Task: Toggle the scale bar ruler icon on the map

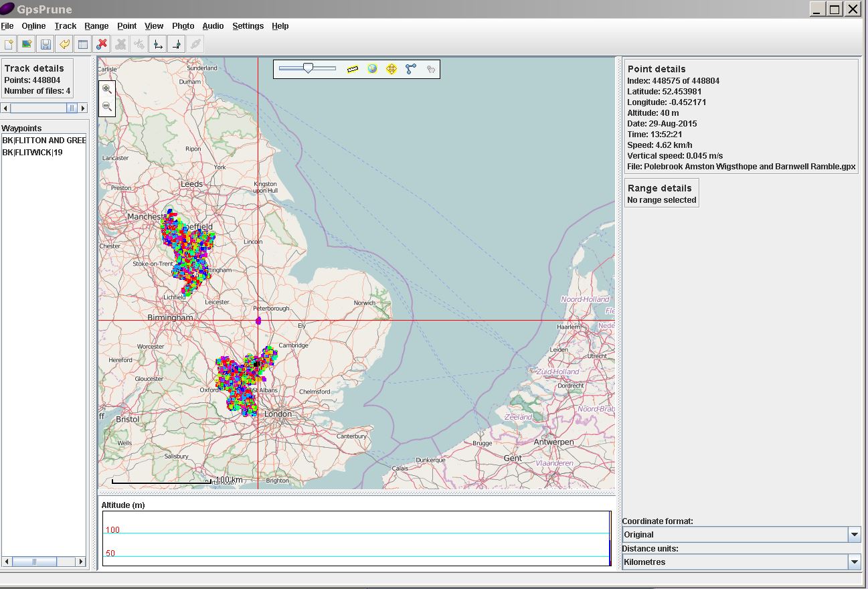Action: tap(352, 68)
